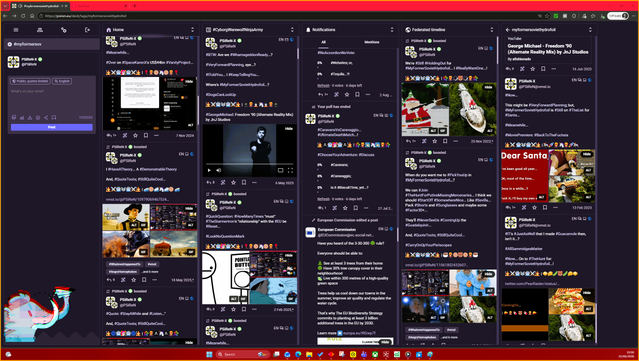
Task: Go back using the arrow in the myformersoviethydrofoil column
Action: click(x=508, y=30)
